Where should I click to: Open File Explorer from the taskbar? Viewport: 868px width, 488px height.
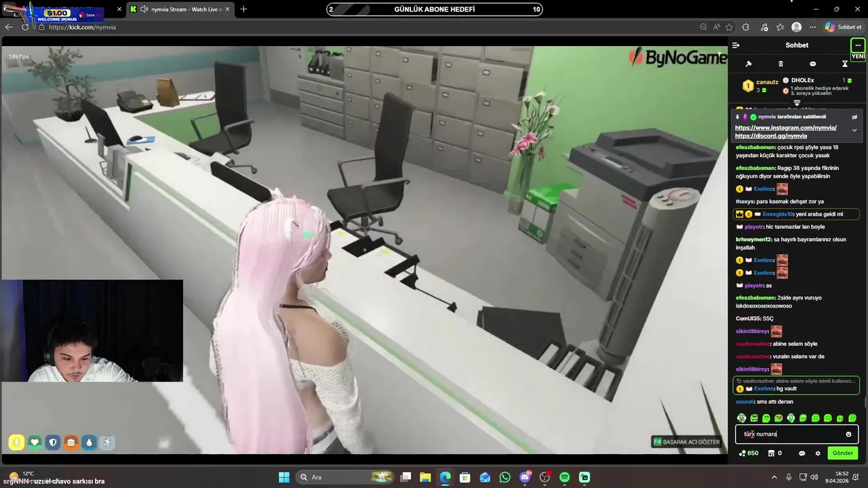coord(425,477)
